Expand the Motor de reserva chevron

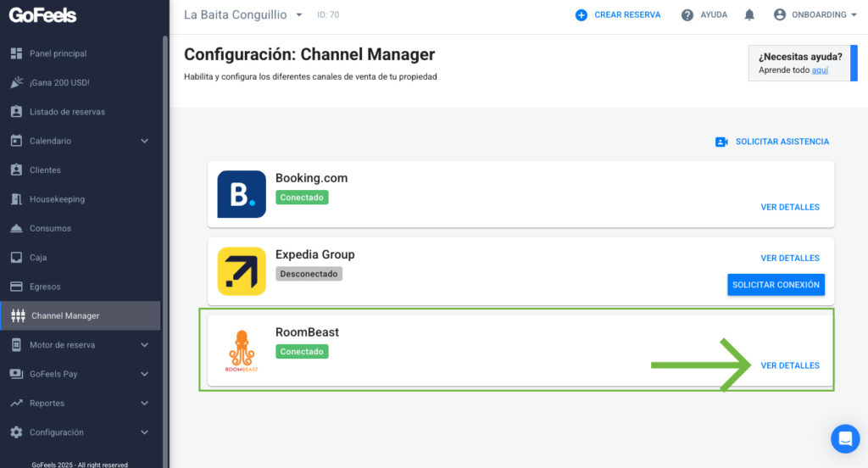pyautogui.click(x=144, y=344)
